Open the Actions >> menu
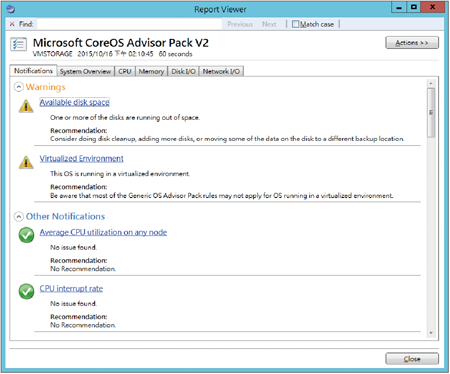Screen dimensions: 450x374 tap(412, 43)
